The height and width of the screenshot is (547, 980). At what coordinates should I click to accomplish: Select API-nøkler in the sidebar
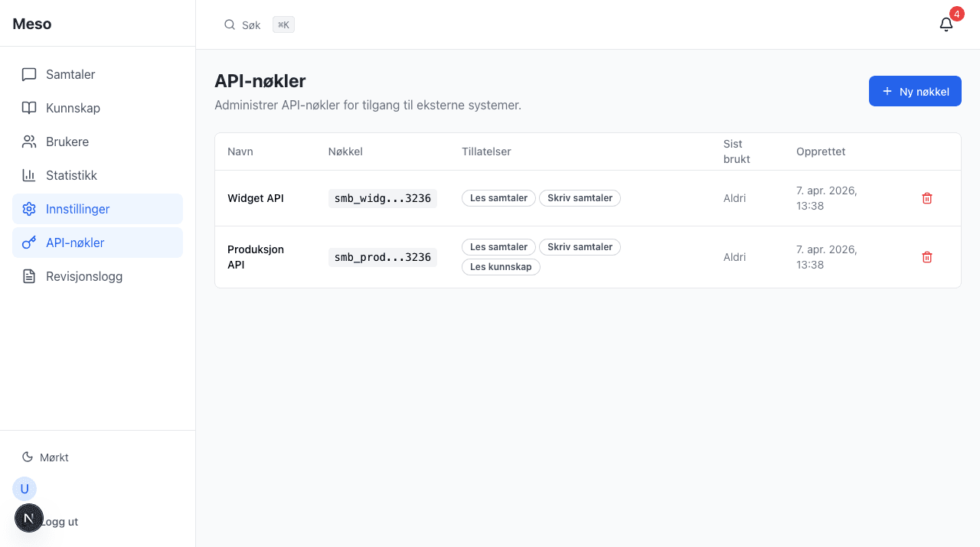pyautogui.click(x=75, y=243)
